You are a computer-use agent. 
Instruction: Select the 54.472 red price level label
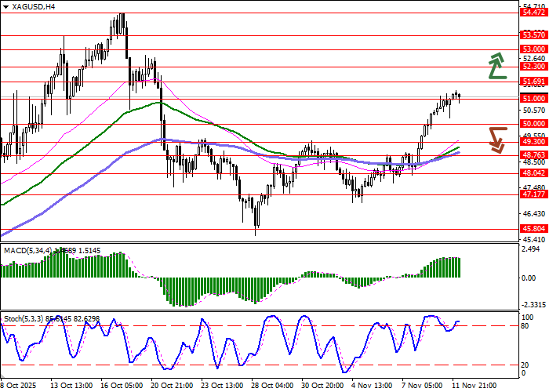533,13
